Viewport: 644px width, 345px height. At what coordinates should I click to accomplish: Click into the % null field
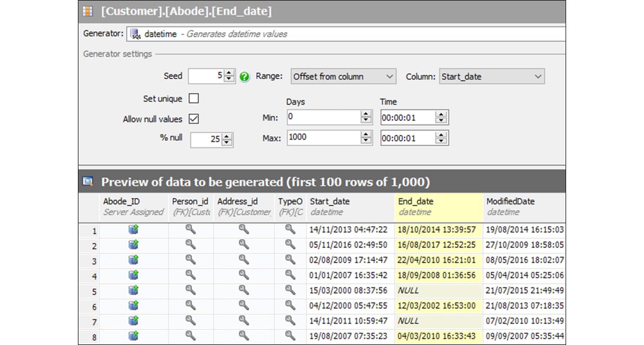click(x=206, y=140)
